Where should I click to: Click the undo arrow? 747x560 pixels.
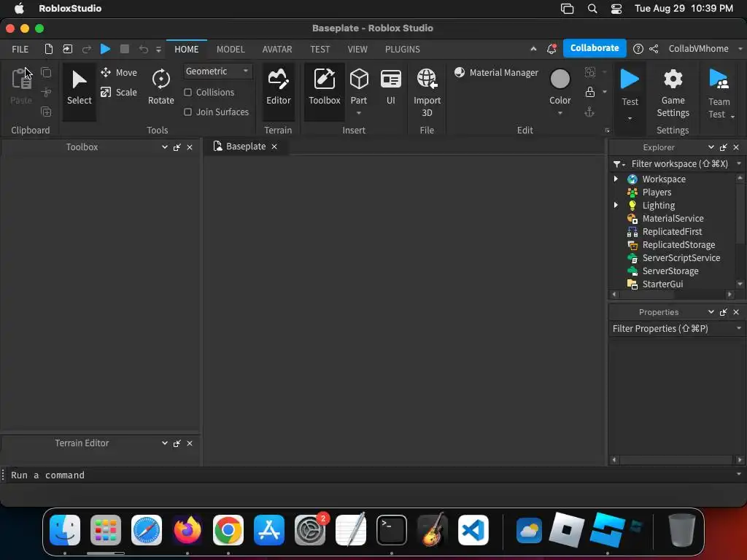coord(144,49)
